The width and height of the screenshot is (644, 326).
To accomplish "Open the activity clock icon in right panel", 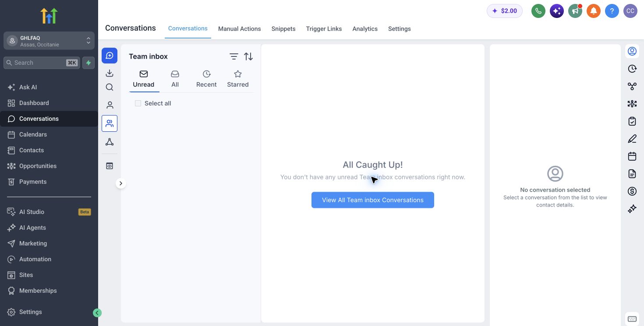I will (632, 69).
